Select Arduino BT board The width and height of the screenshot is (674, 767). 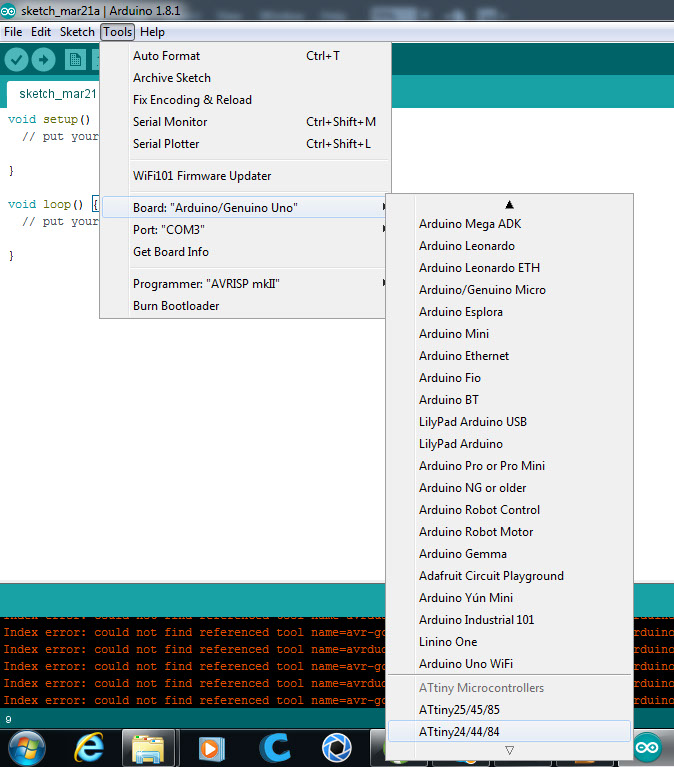509,400
